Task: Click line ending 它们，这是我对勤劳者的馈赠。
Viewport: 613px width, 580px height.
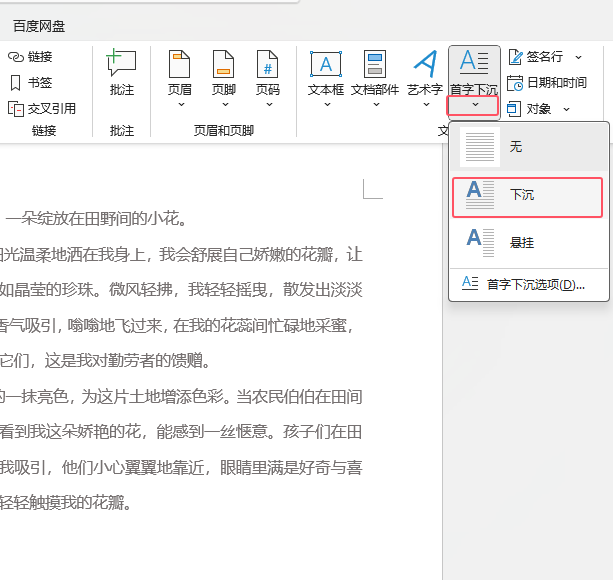Action: click(x=106, y=360)
